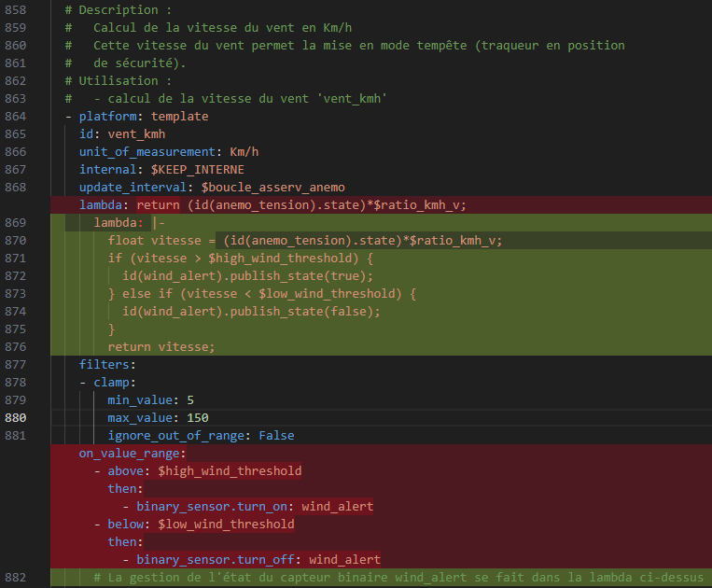Click the 'min_value' key
This screenshot has width=712, height=588.
click(x=140, y=400)
